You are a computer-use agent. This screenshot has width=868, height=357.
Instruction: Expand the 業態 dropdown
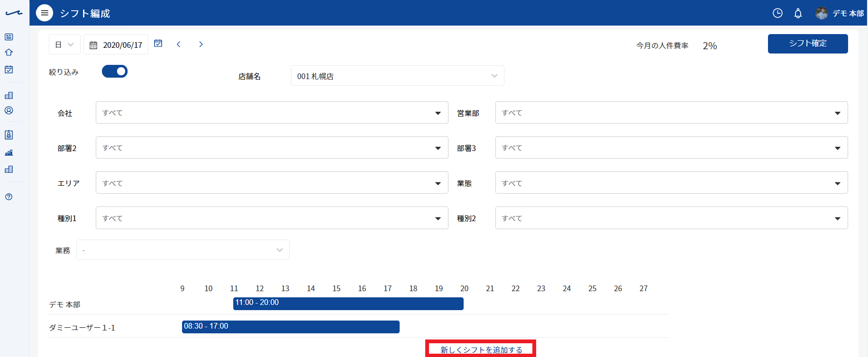click(671, 183)
